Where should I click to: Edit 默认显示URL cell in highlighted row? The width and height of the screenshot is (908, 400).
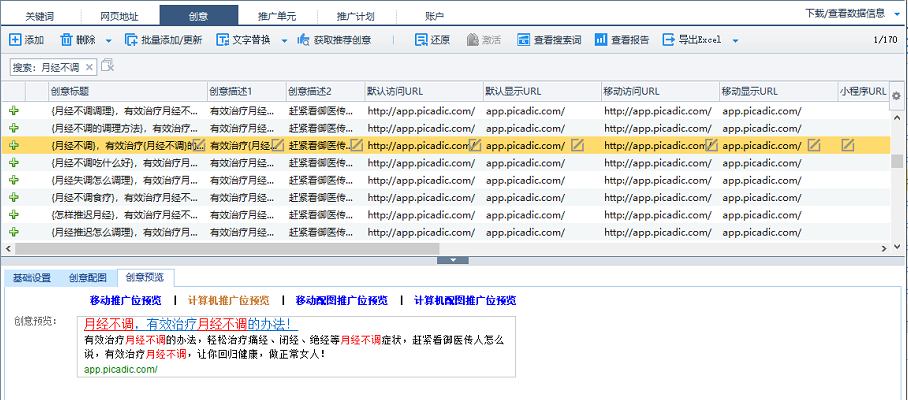(577, 145)
